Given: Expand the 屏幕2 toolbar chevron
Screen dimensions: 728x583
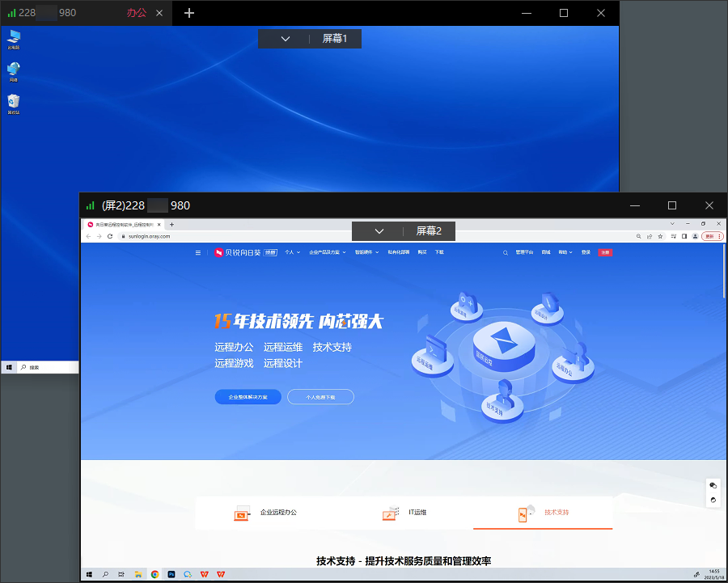Looking at the screenshot, I should coord(379,231).
